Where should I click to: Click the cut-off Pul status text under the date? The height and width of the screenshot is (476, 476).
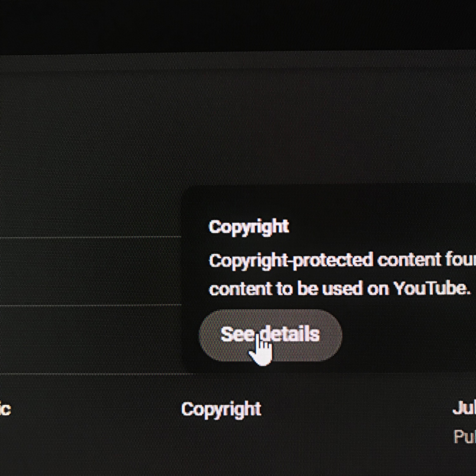(465, 437)
